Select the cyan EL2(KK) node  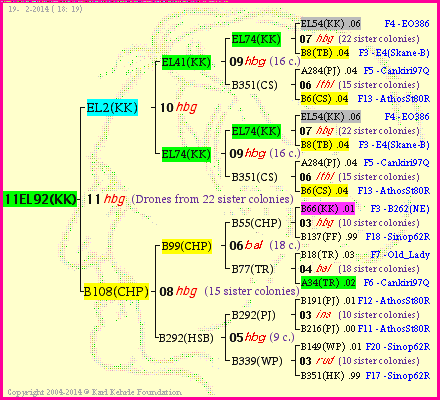pos(112,108)
